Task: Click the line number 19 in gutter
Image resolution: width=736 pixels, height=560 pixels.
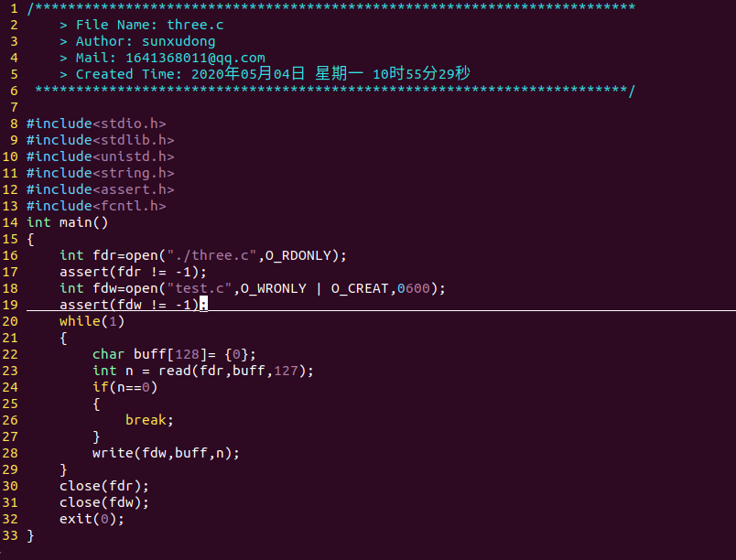Action: pyautogui.click(x=10, y=305)
